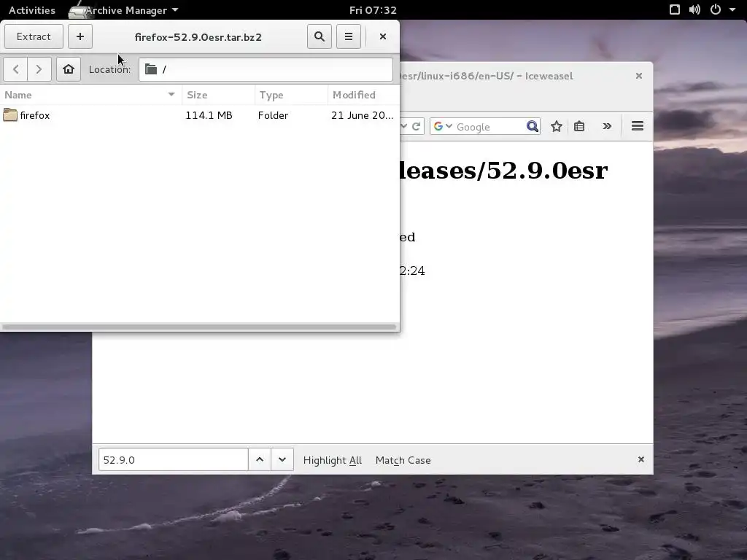This screenshot has width=747, height=560.
Task: Open the Archive Manager app menu
Action: (124, 10)
